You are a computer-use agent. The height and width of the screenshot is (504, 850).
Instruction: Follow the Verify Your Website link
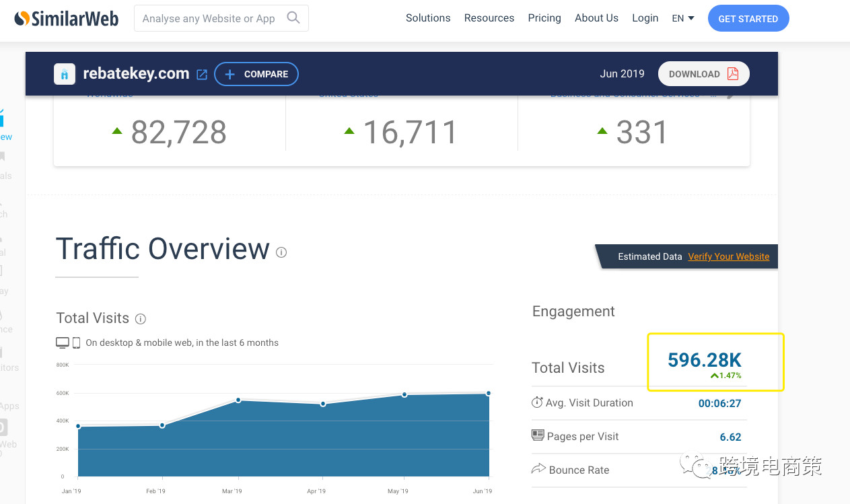[x=728, y=256]
